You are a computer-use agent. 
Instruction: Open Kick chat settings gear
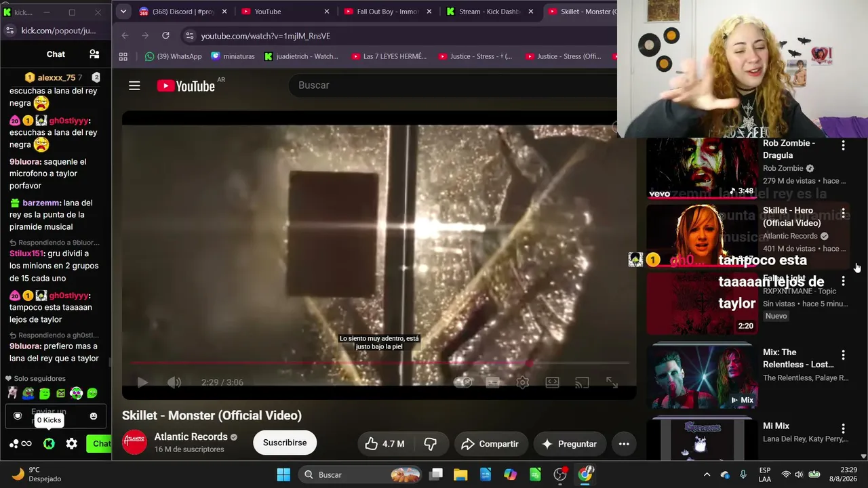[x=71, y=444]
